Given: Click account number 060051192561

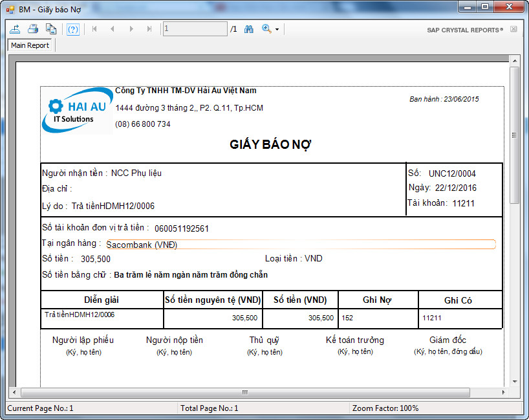Looking at the screenshot, I should coord(182,228).
